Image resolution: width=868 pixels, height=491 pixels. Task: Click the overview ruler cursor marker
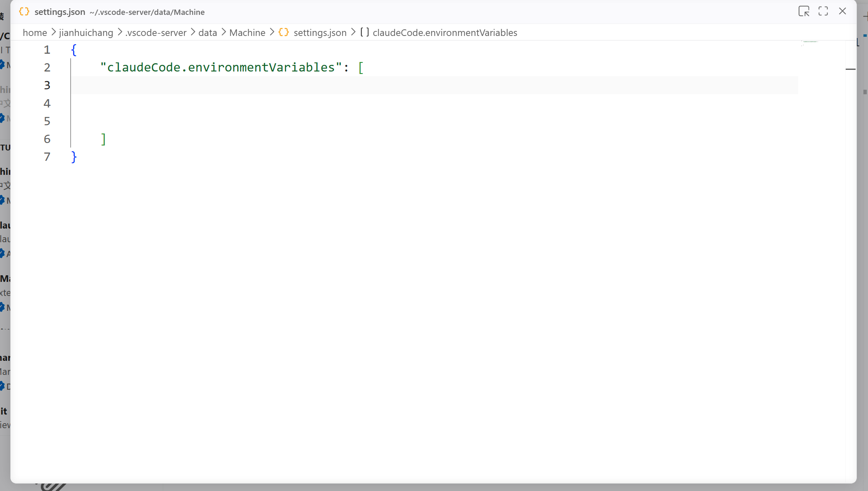[x=850, y=69]
